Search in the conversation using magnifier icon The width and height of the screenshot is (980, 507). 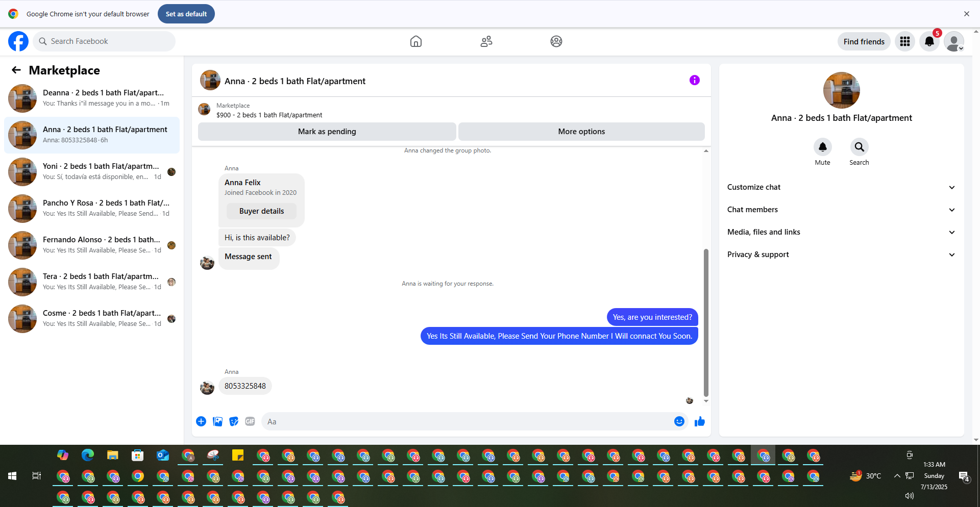click(x=860, y=147)
